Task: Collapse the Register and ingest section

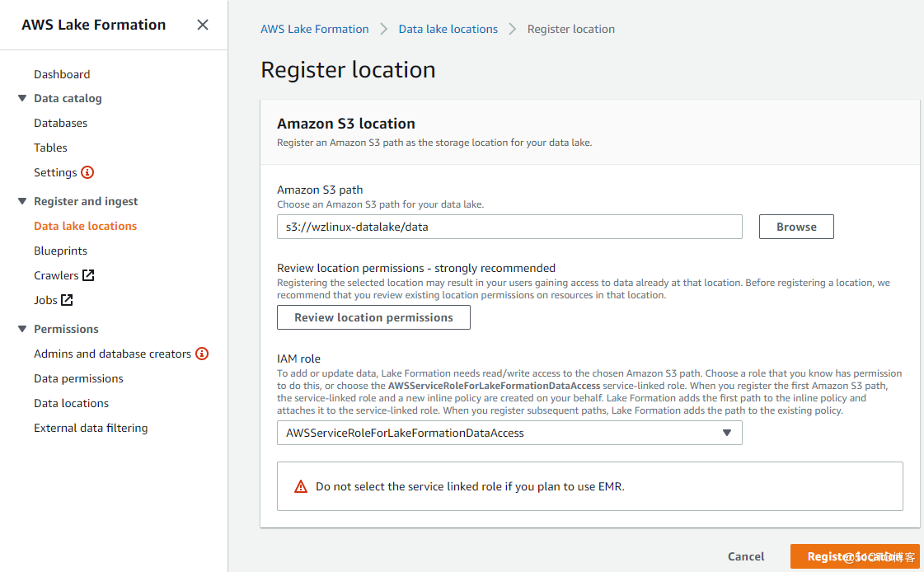Action: [22, 201]
